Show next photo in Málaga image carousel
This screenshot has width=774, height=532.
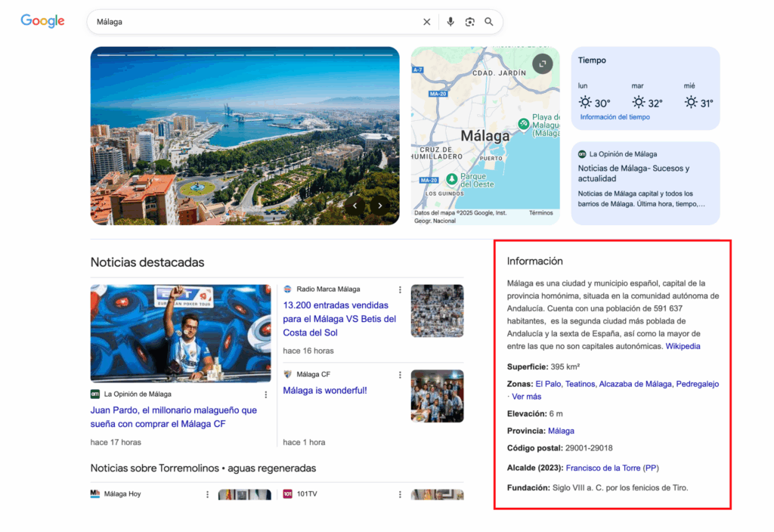click(x=380, y=205)
